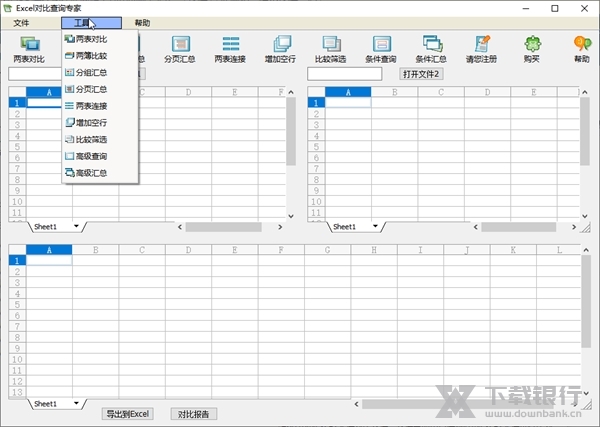Click the 对比报告 button
Screen dimensions: 600x427
coord(193,414)
